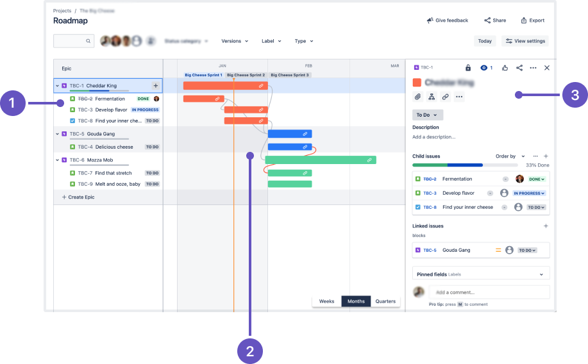Click the 33% Done progress bar
588x364 pixels.
pyautogui.click(x=465, y=165)
